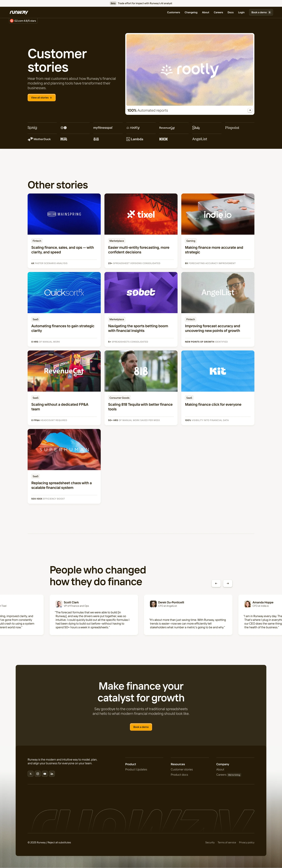
Task: Show next testimonial with right arrow
Action: [228, 583]
